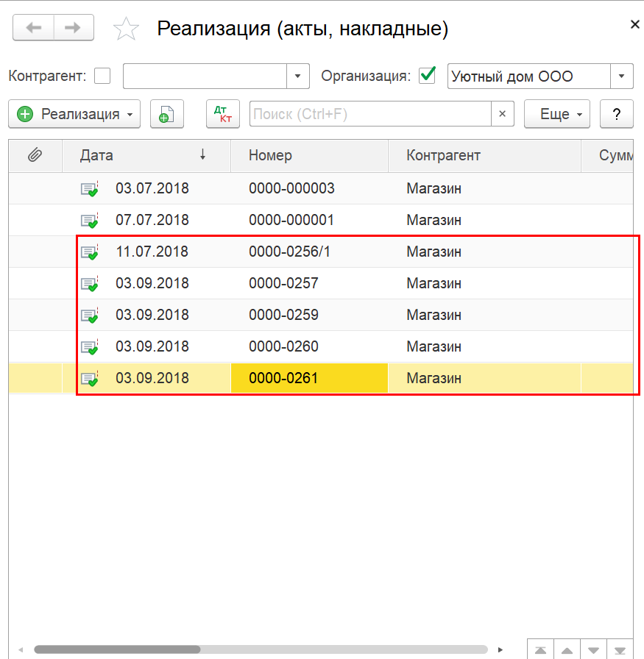
Task: Open the Еще menu
Action: tap(557, 114)
